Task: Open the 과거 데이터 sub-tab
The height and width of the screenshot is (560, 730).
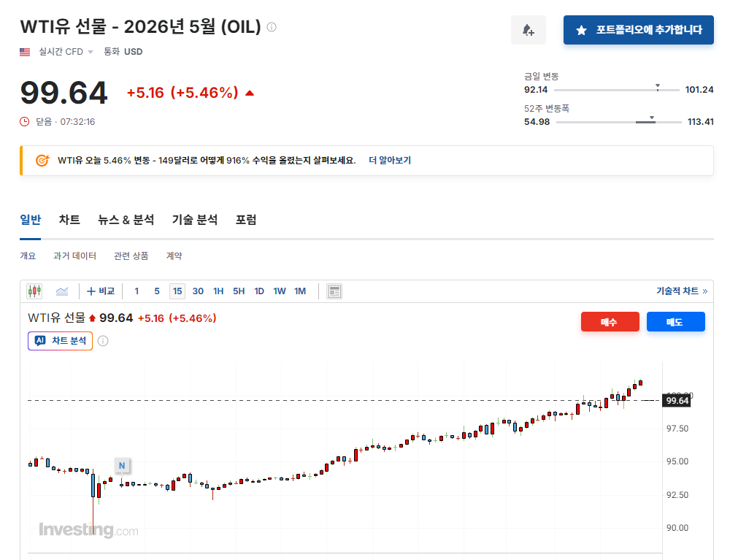Action: pyautogui.click(x=74, y=256)
